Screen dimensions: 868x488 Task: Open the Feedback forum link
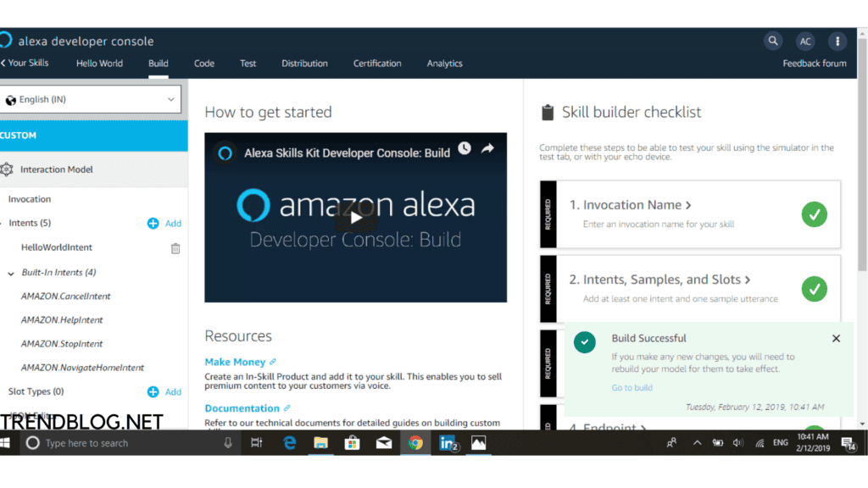click(x=815, y=64)
